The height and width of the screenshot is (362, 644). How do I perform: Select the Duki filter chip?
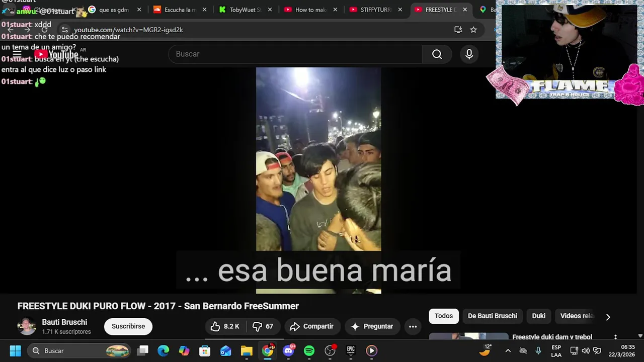pyautogui.click(x=539, y=316)
